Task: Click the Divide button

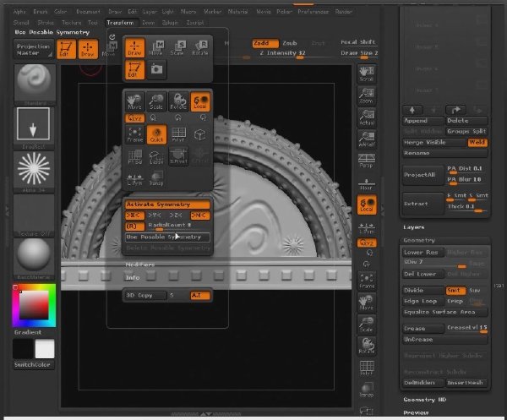Action: coord(423,291)
